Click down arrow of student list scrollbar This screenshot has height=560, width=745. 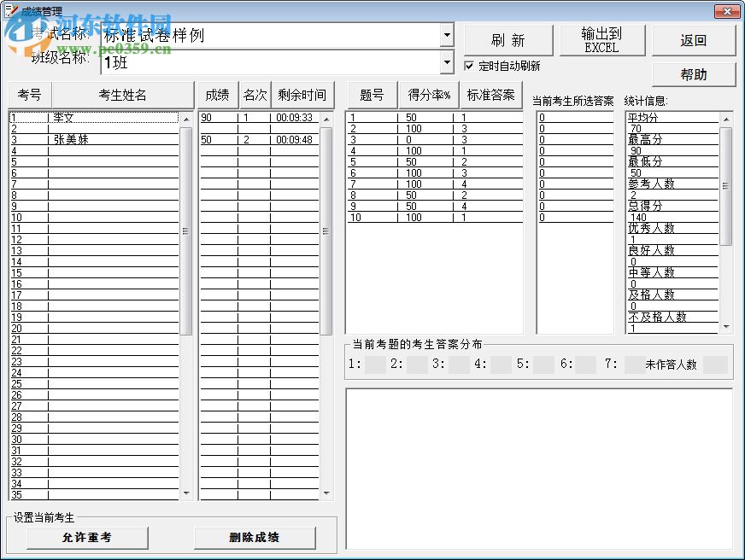(x=186, y=493)
